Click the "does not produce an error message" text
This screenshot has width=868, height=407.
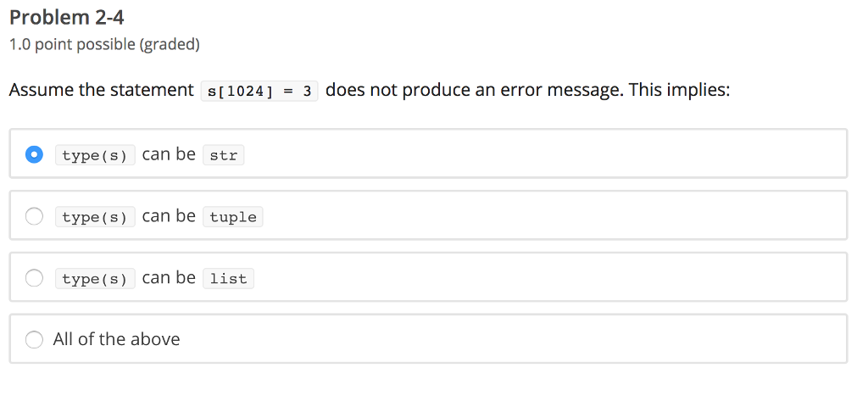click(x=473, y=90)
